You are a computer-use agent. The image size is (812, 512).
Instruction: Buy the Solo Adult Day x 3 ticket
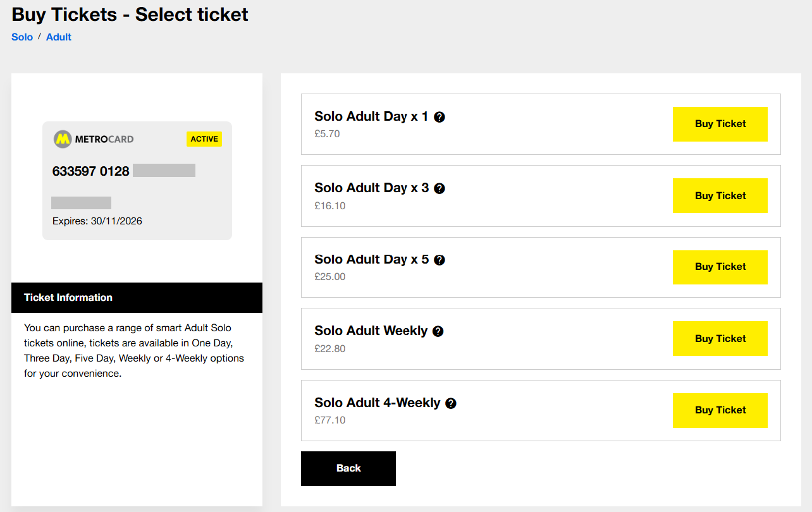point(720,196)
